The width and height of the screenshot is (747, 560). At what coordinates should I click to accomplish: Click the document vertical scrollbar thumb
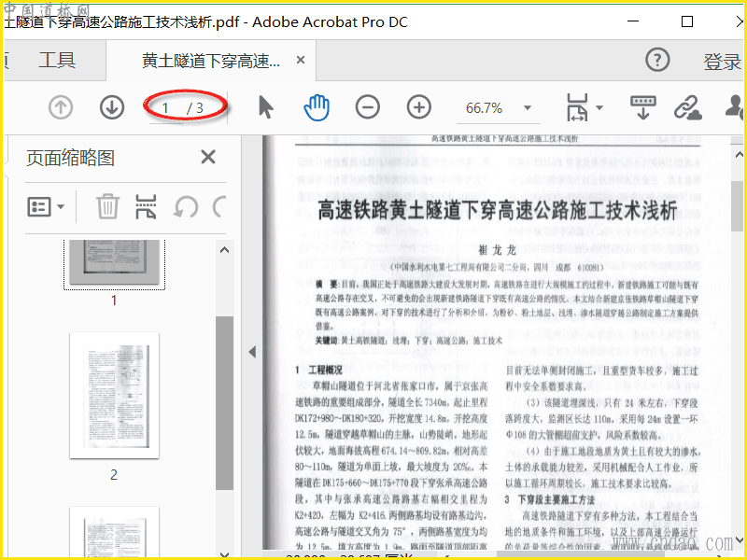tap(738, 205)
